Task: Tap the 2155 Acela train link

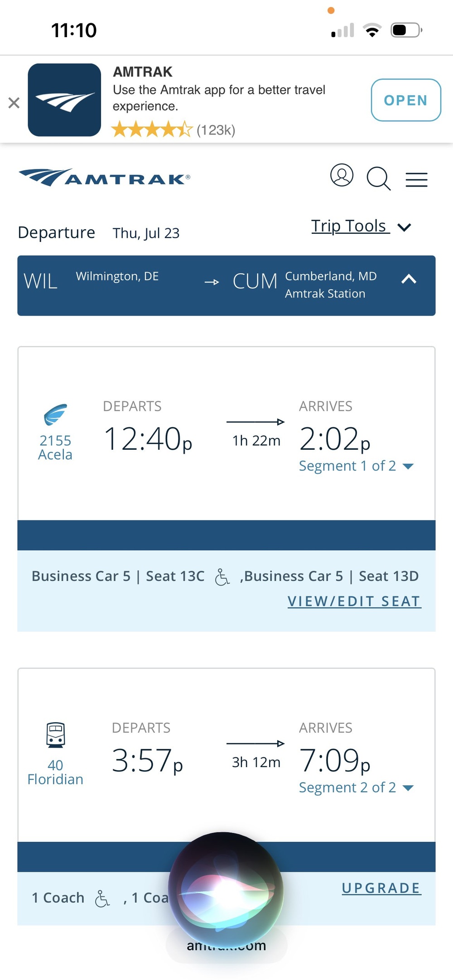Action: [55, 447]
